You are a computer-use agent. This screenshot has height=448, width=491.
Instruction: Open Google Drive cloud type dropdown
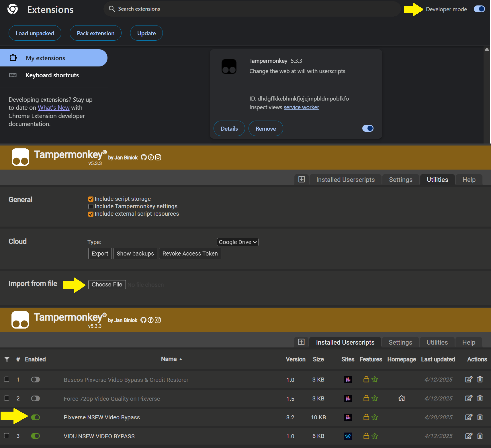pyautogui.click(x=238, y=242)
